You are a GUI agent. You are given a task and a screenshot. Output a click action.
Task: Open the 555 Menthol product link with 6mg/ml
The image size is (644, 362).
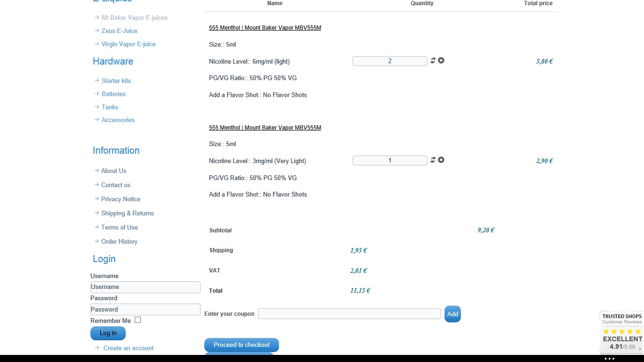265,28
